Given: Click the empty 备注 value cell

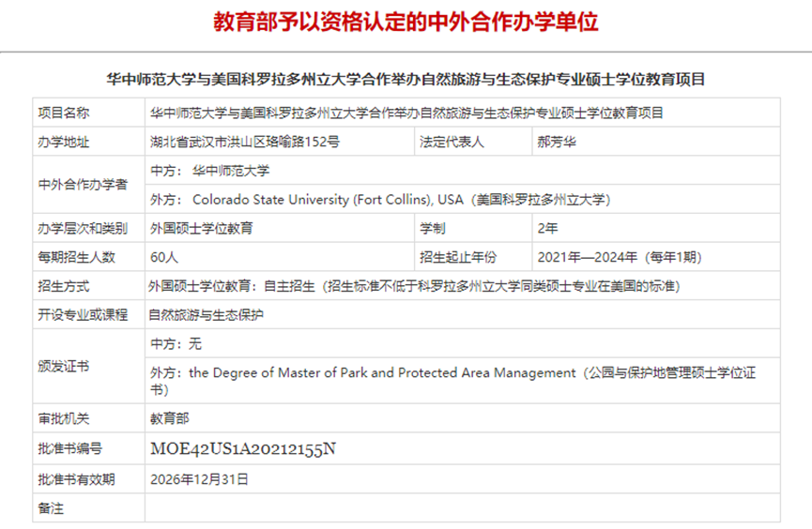Looking at the screenshot, I should [460, 507].
